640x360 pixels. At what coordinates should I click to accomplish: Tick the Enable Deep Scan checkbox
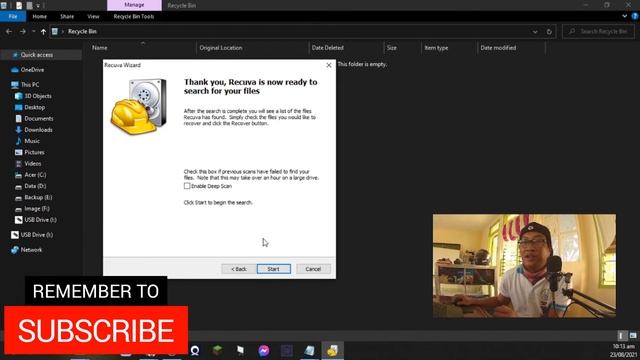click(187, 186)
